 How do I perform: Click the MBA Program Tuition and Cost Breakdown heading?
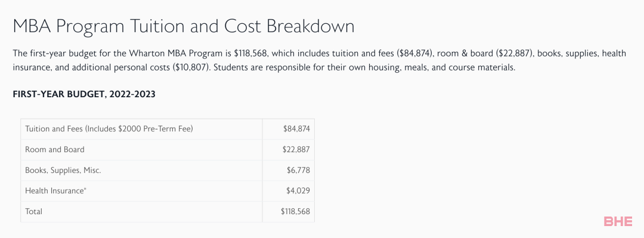184,27
